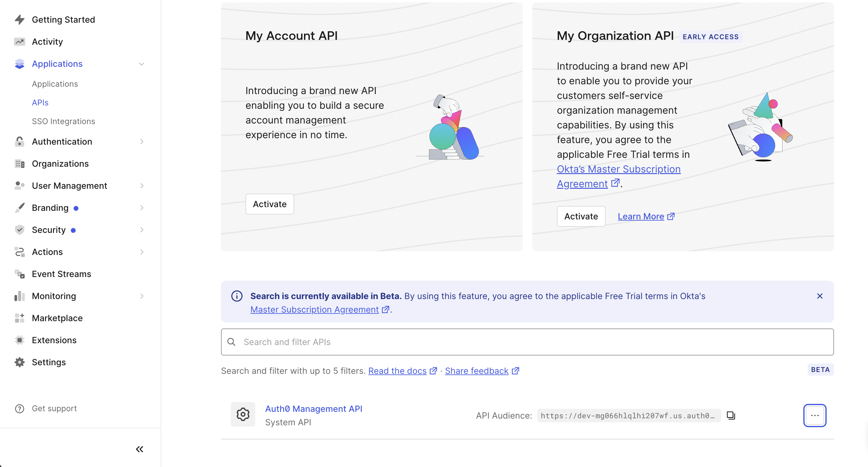Screen dimensions: 868x467
Task: Open the Read the docs link
Action: tap(402, 371)
